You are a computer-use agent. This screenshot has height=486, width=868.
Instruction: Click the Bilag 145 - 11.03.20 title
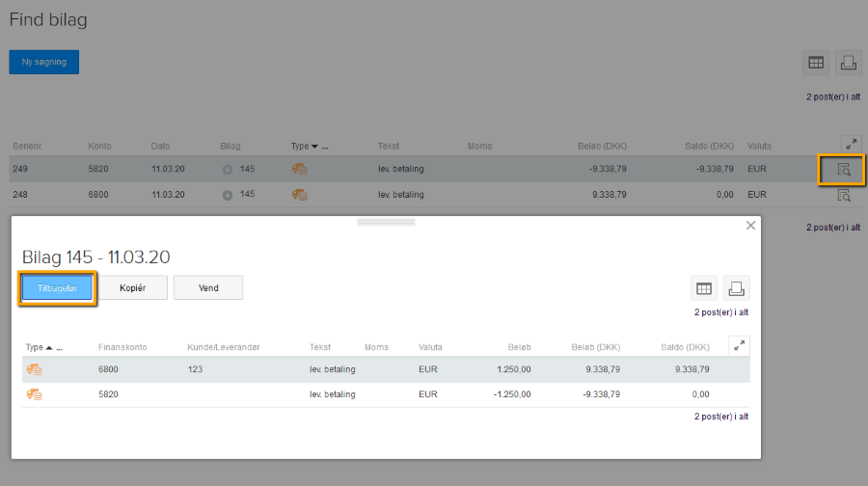[95, 256]
